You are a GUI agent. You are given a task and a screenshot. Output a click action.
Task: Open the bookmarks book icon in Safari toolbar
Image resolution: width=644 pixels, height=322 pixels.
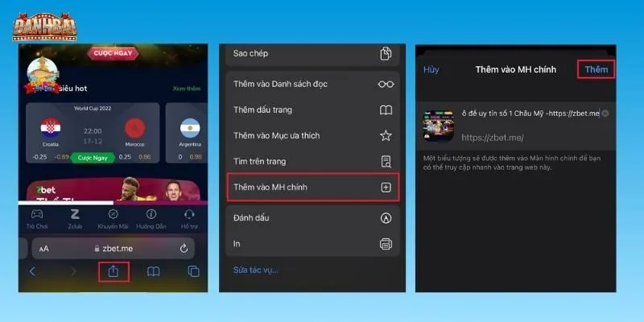(153, 271)
